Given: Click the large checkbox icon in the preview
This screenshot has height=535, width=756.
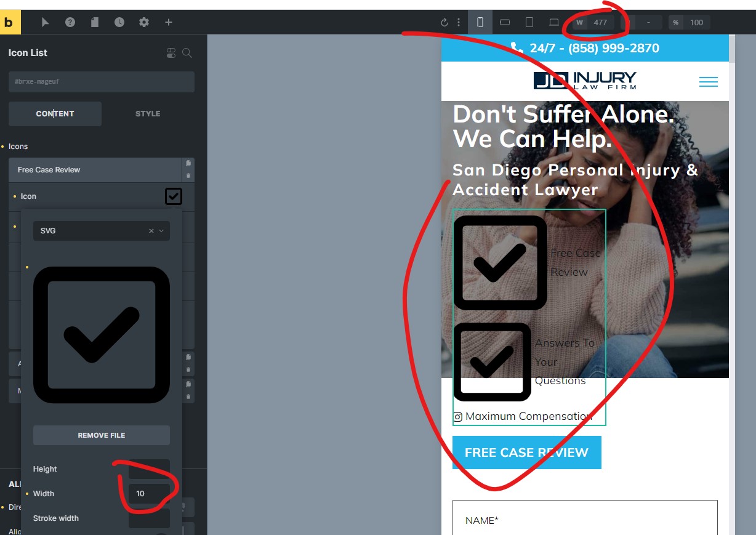Looking at the screenshot, I should coord(500,263).
